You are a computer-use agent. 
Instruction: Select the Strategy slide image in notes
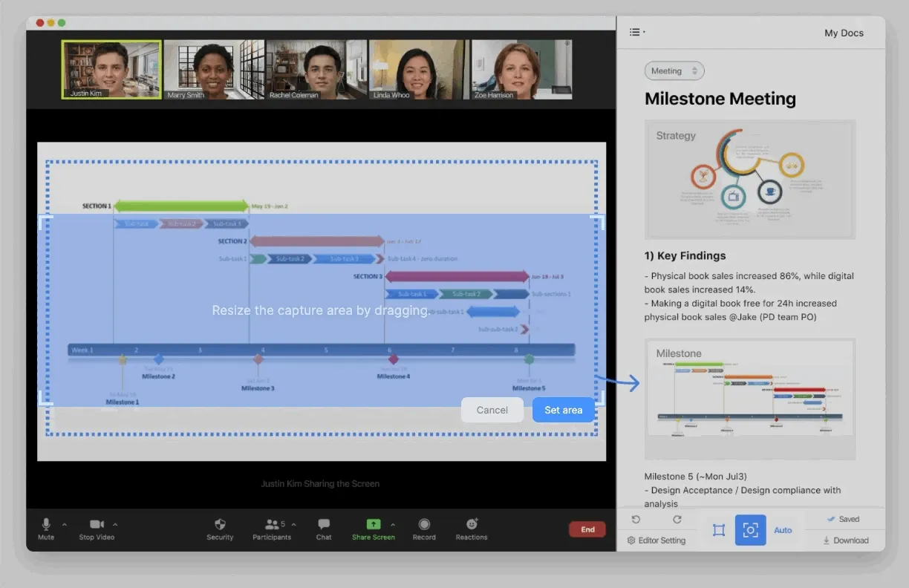tap(750, 180)
